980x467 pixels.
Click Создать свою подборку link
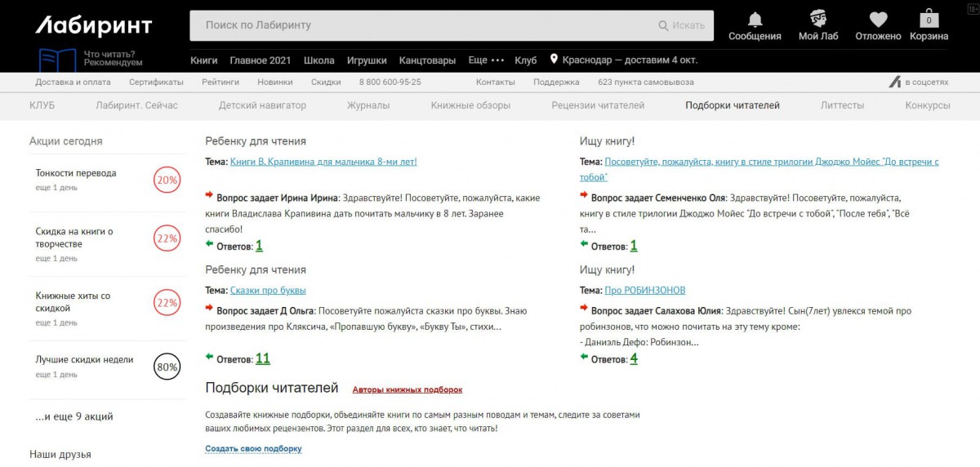click(253, 448)
